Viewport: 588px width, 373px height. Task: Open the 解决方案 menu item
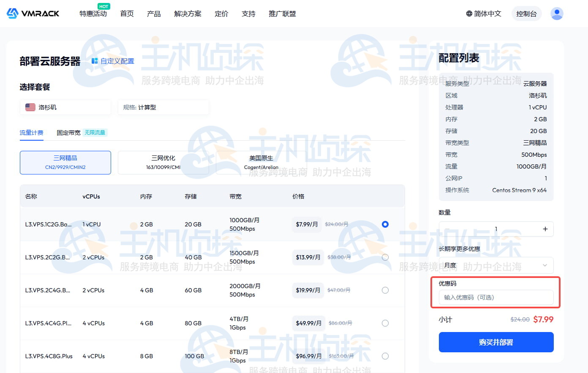coord(188,14)
